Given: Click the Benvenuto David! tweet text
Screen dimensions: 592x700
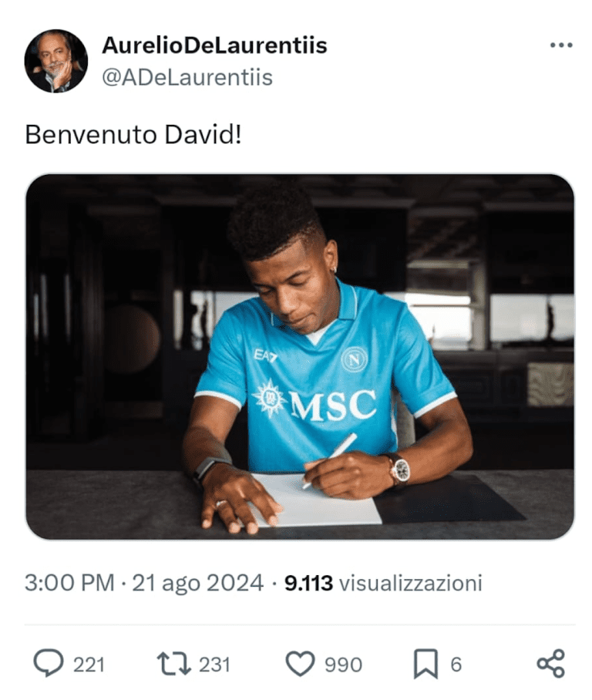Looking at the screenshot, I should 133,134.
